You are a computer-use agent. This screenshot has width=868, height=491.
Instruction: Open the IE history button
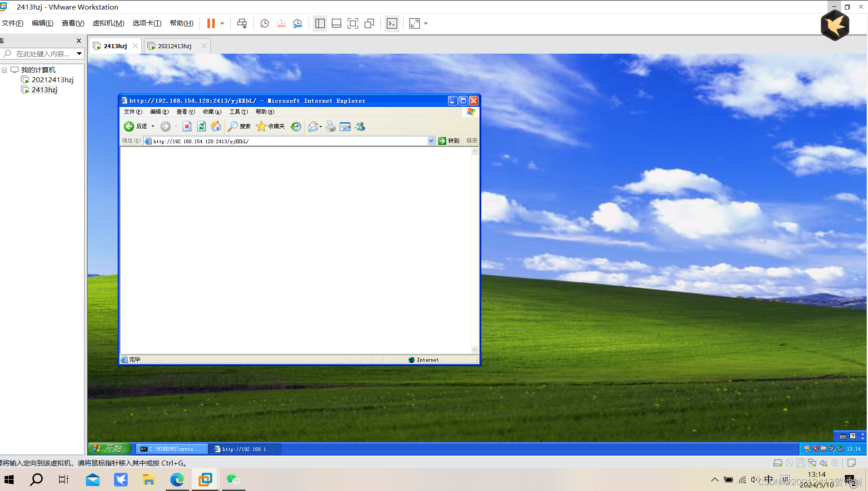click(296, 126)
